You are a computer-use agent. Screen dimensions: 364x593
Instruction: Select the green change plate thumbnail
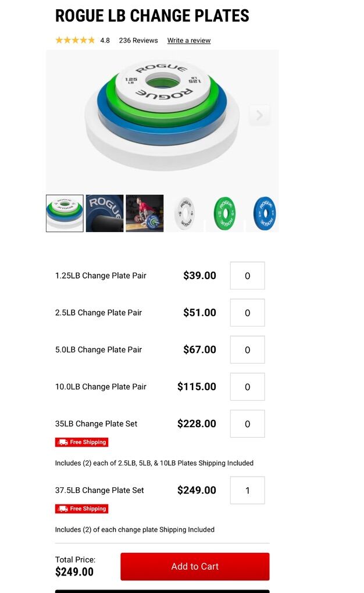(x=225, y=213)
